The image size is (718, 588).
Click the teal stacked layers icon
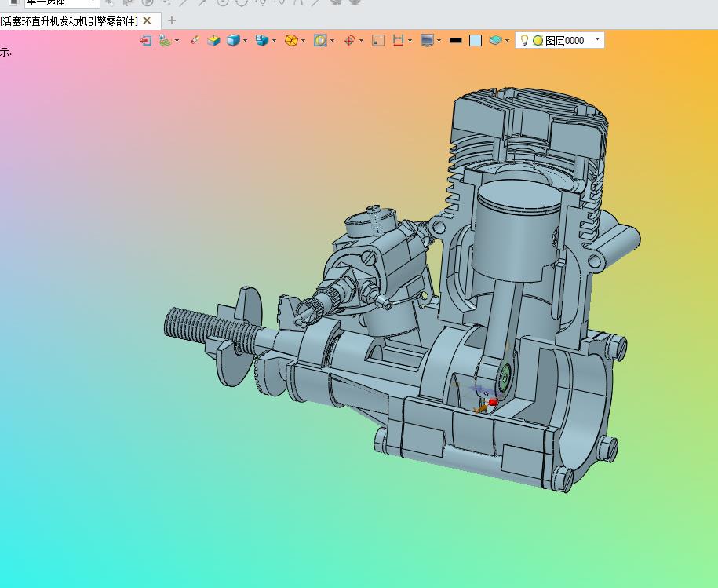point(495,40)
